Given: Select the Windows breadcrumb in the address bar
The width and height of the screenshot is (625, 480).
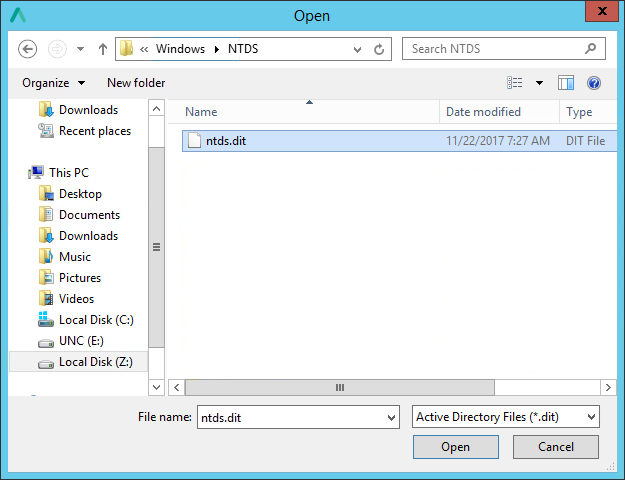Looking at the screenshot, I should 180,49.
